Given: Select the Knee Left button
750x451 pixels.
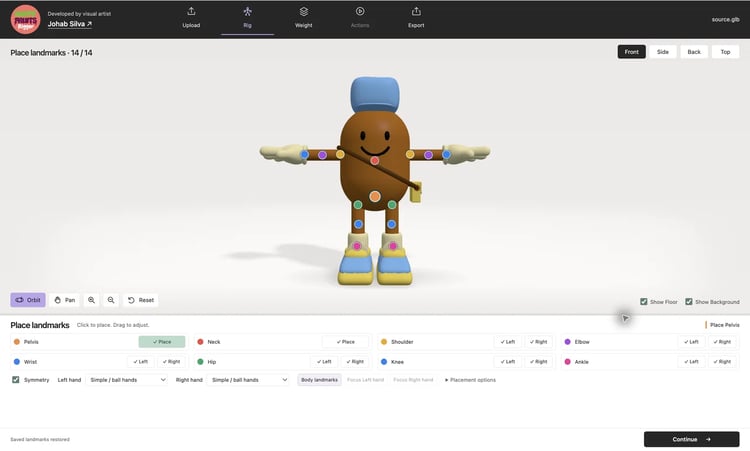Looking at the screenshot, I should tap(507, 362).
